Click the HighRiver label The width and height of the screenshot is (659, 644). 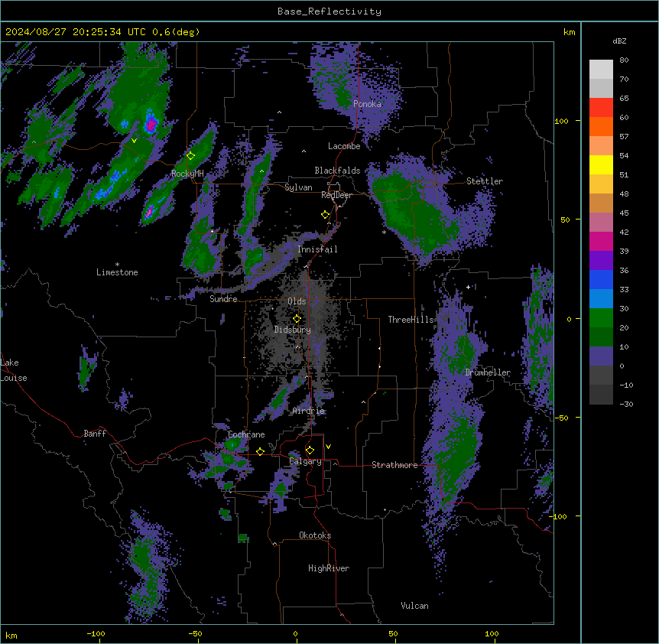pos(329,568)
